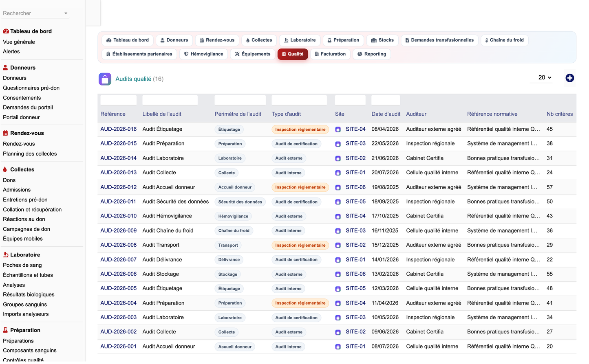Click the Préparation sidebar flask icon
This screenshot has height=364, width=589.
5,330
